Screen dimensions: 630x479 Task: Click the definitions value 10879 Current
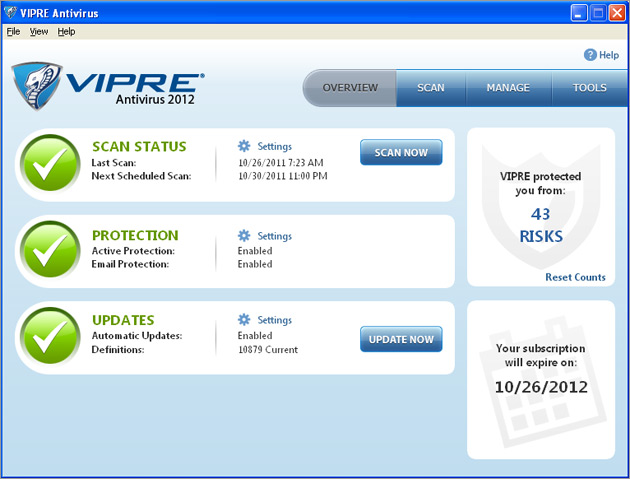(x=268, y=350)
